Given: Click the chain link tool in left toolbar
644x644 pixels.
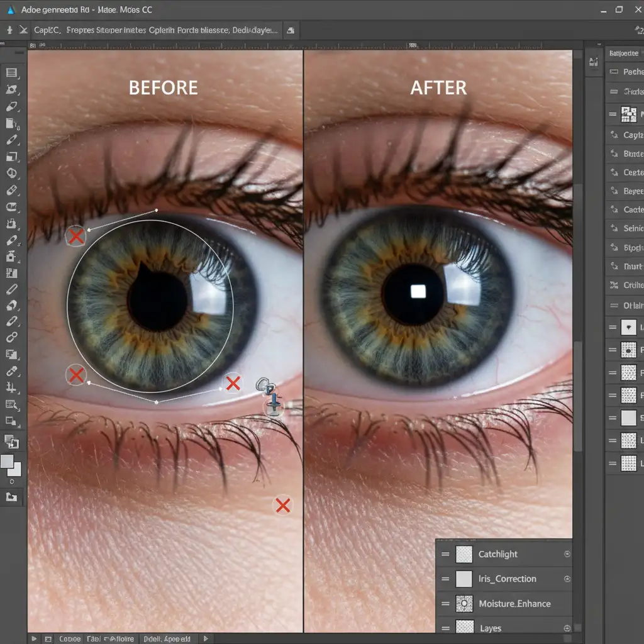Looking at the screenshot, I should pos(12,338).
